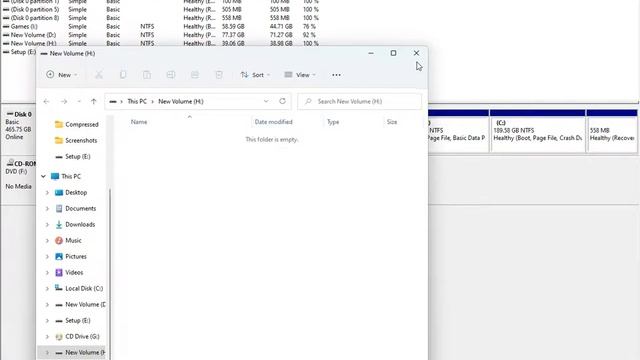Open the Screenshots folder in sidebar
The width and height of the screenshot is (640, 360).
[76, 140]
